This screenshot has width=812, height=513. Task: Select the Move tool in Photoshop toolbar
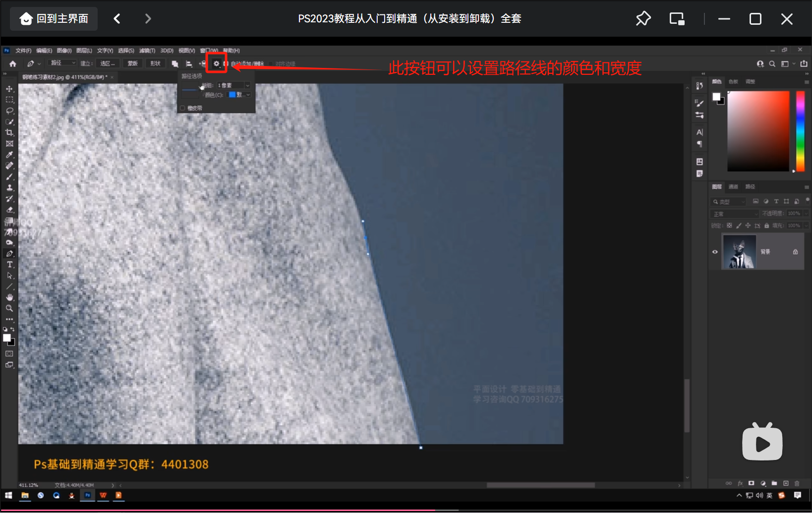(9, 89)
